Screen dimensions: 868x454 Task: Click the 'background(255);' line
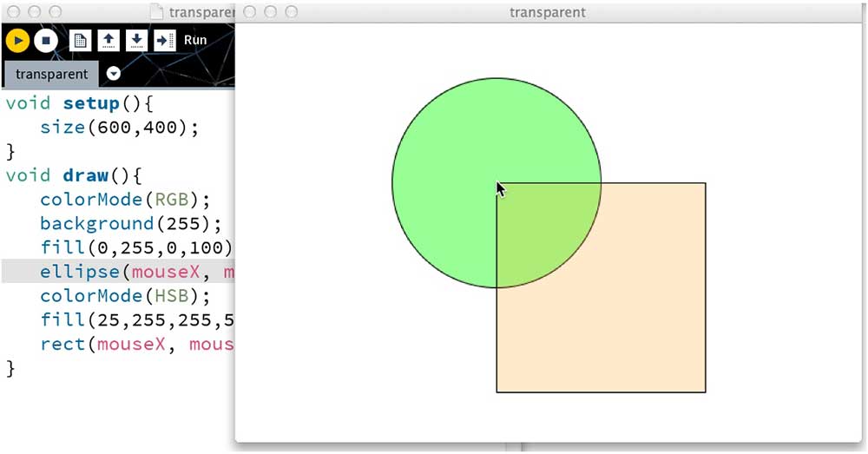point(131,224)
